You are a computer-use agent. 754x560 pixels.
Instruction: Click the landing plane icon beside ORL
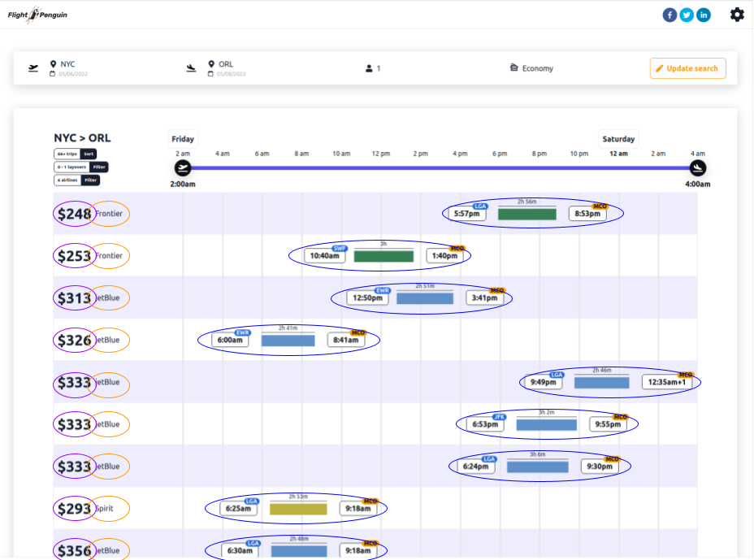[x=191, y=68]
